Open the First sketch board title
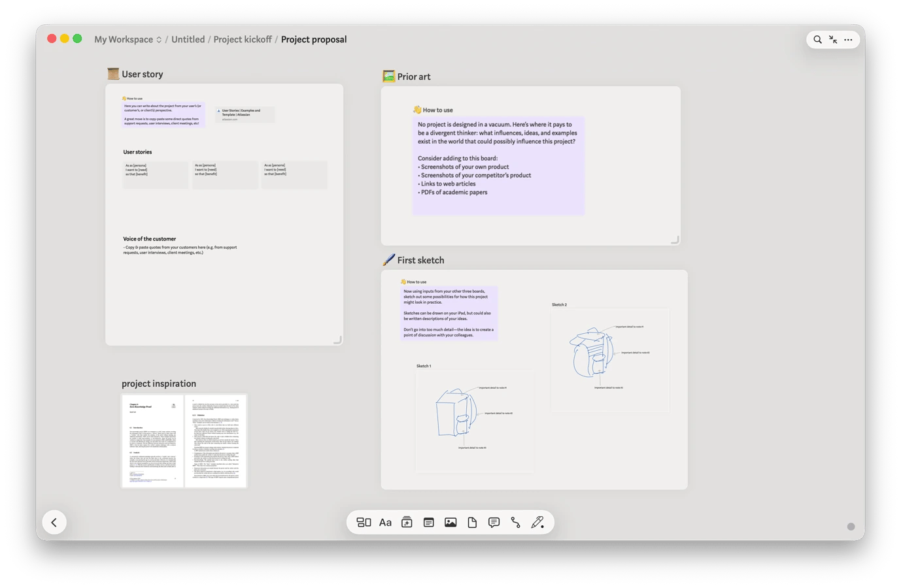 [421, 261]
